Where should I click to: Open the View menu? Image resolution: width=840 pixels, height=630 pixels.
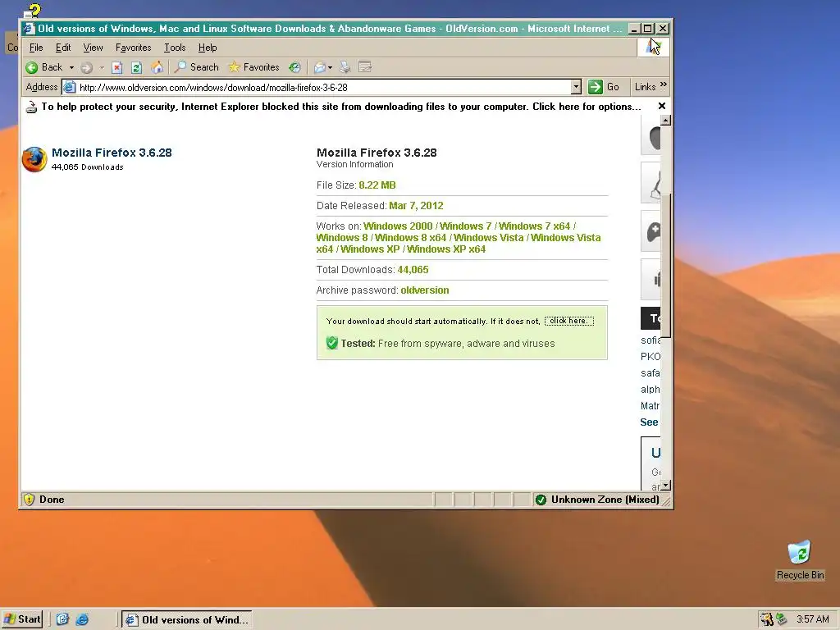(x=93, y=48)
